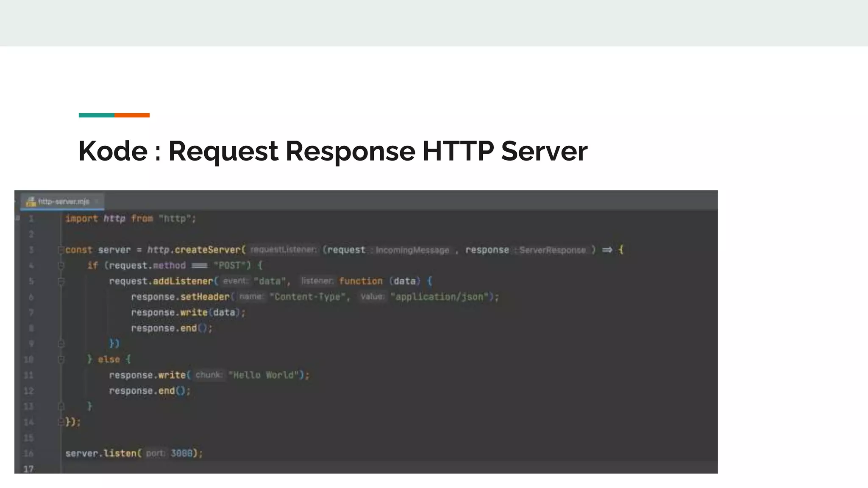This screenshot has width=868, height=488.
Task: Collapse the fold marker on line 3
Action: click(61, 250)
